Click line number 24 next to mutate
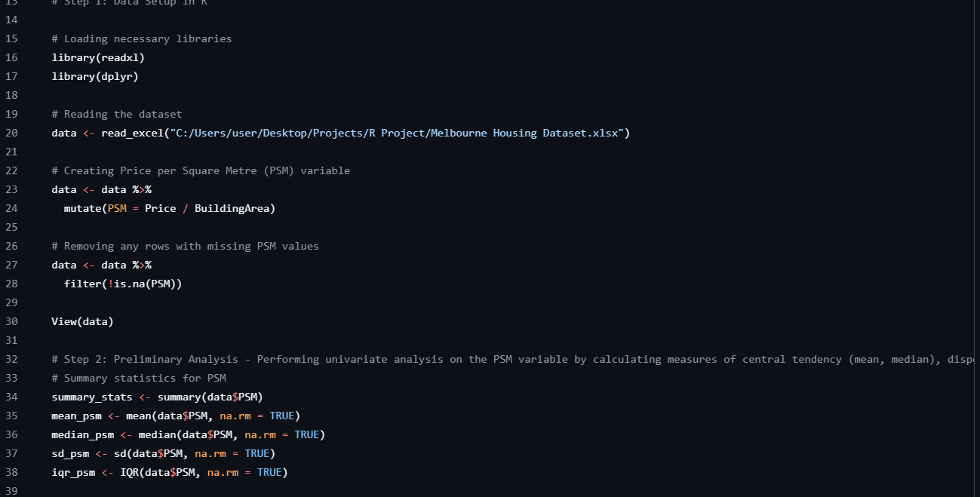980x497 pixels. tap(11, 208)
